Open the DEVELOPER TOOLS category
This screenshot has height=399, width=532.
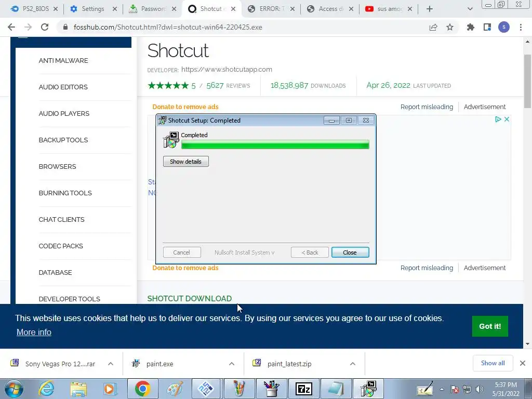[69, 299]
